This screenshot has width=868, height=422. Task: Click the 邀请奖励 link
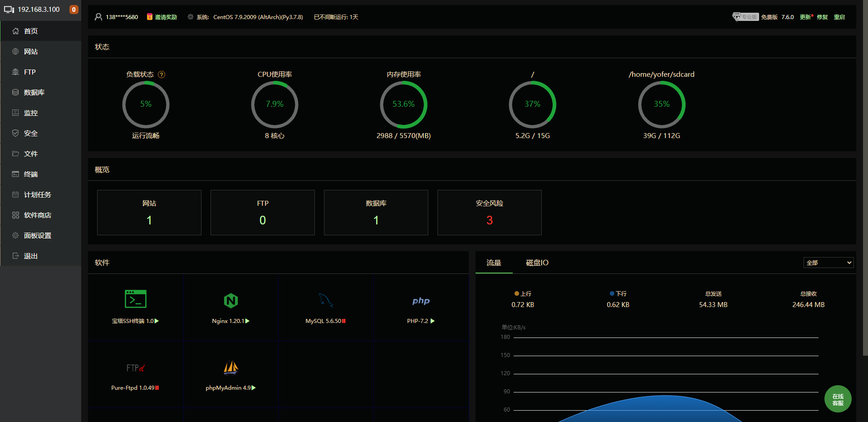click(x=166, y=17)
